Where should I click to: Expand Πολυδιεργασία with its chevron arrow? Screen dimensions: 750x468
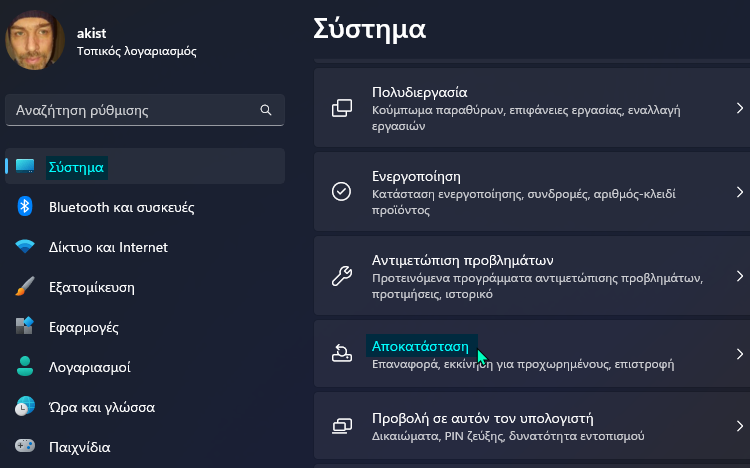coord(739,107)
